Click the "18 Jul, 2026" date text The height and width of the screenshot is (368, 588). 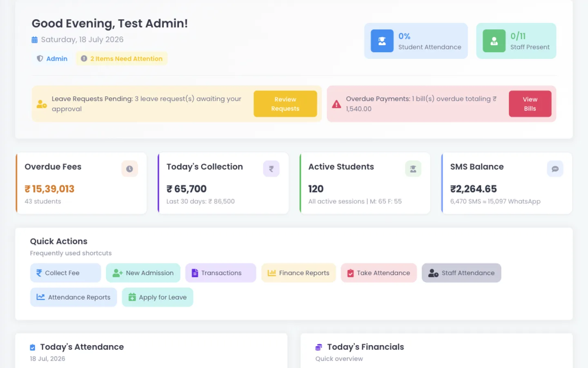pyautogui.click(x=47, y=359)
